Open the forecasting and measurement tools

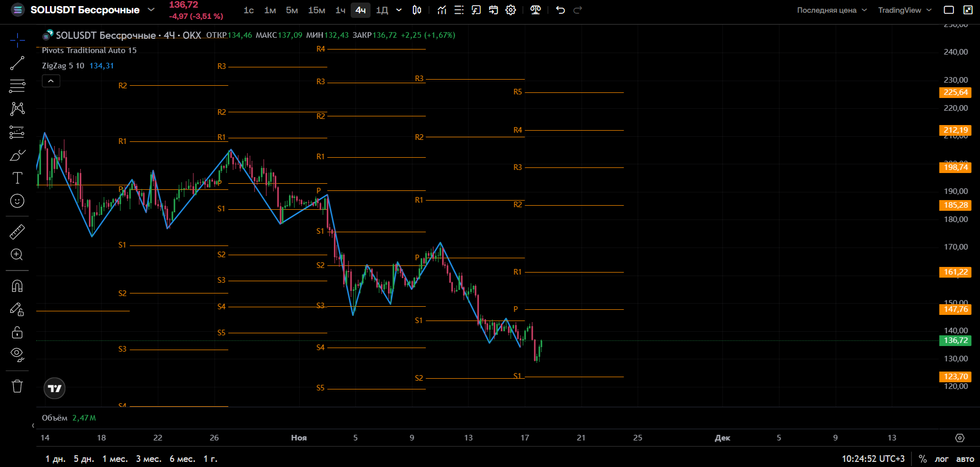pyautogui.click(x=17, y=132)
